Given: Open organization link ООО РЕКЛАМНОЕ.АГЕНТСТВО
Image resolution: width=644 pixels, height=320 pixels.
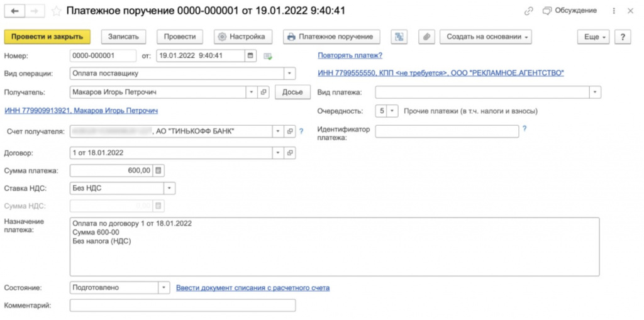Looking at the screenshot, I should (x=441, y=73).
